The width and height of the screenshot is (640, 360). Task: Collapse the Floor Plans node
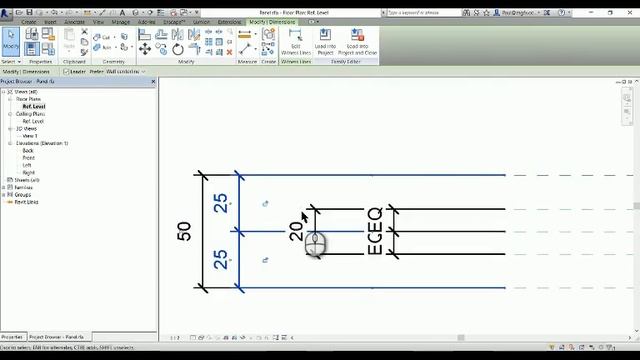click(x=10, y=99)
